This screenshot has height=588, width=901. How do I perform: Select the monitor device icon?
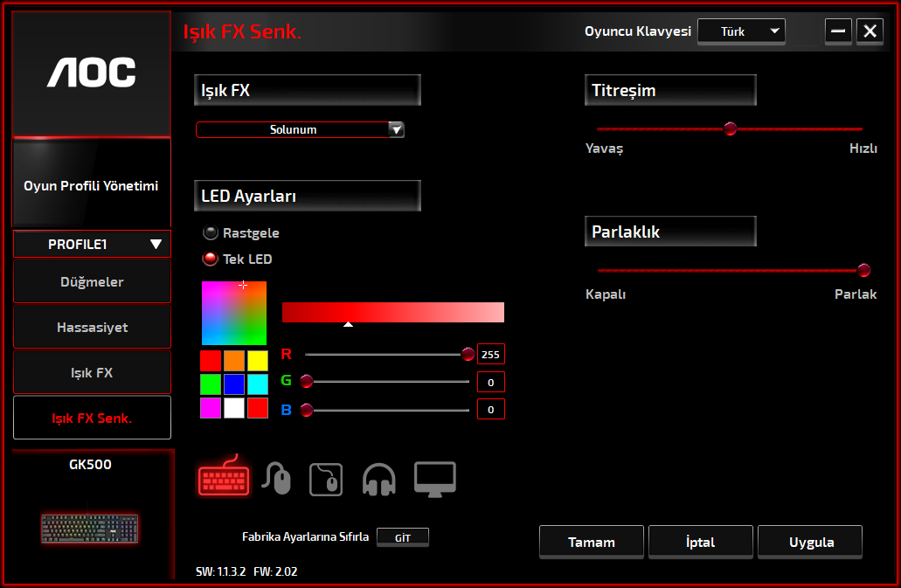click(434, 479)
